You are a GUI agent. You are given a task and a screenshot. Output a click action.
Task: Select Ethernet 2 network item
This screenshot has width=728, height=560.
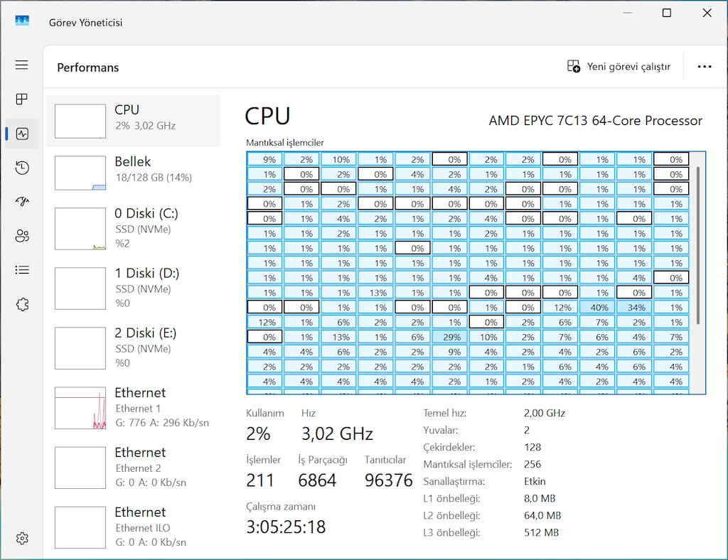133,468
